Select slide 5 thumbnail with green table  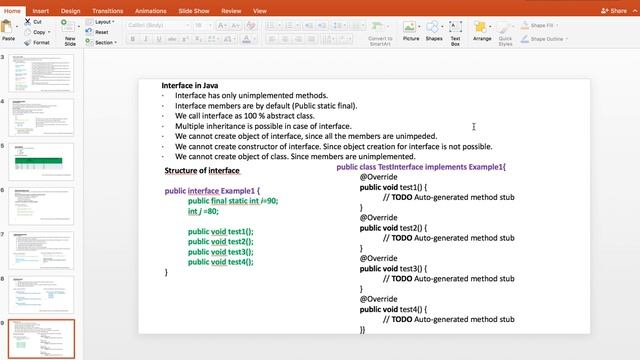pos(41,162)
